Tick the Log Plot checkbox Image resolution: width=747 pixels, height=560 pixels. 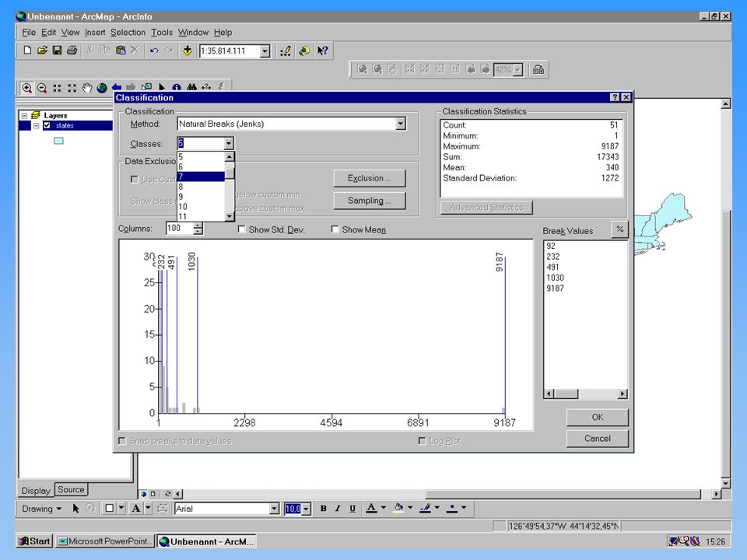click(422, 441)
